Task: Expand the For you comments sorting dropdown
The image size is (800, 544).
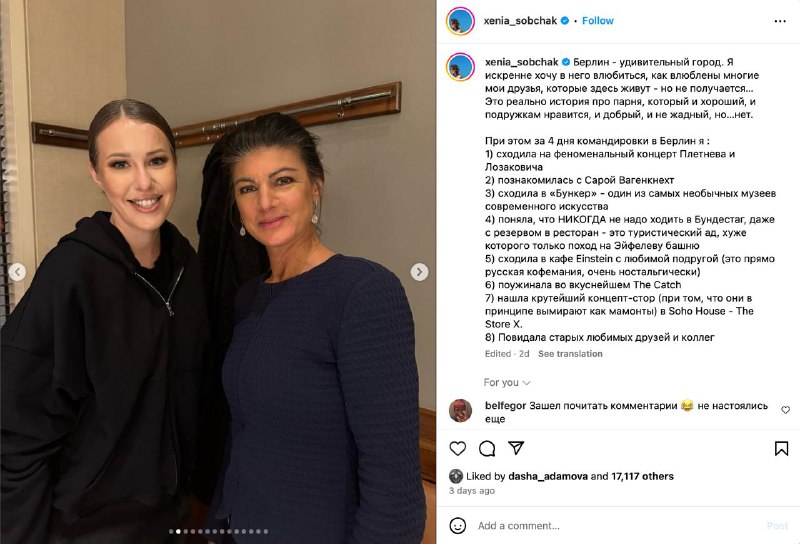Action: tap(507, 382)
